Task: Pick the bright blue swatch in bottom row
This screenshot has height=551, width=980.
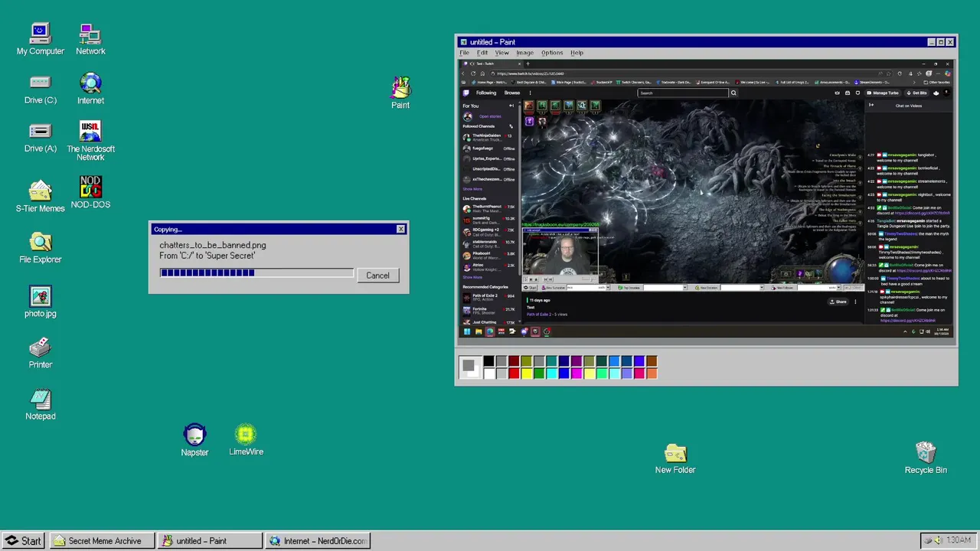Action: [x=564, y=373]
